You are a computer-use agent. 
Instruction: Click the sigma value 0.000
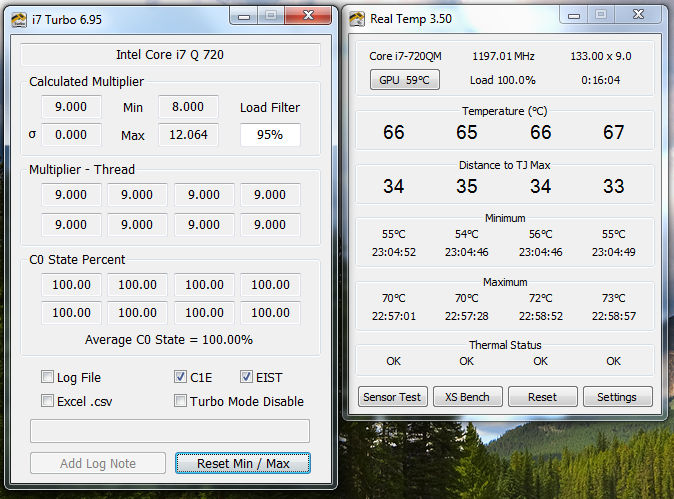[71, 135]
